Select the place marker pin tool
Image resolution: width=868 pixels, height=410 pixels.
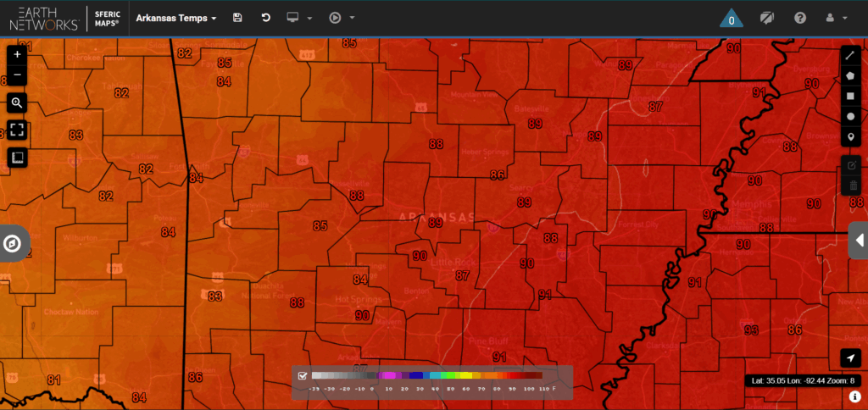coord(850,137)
